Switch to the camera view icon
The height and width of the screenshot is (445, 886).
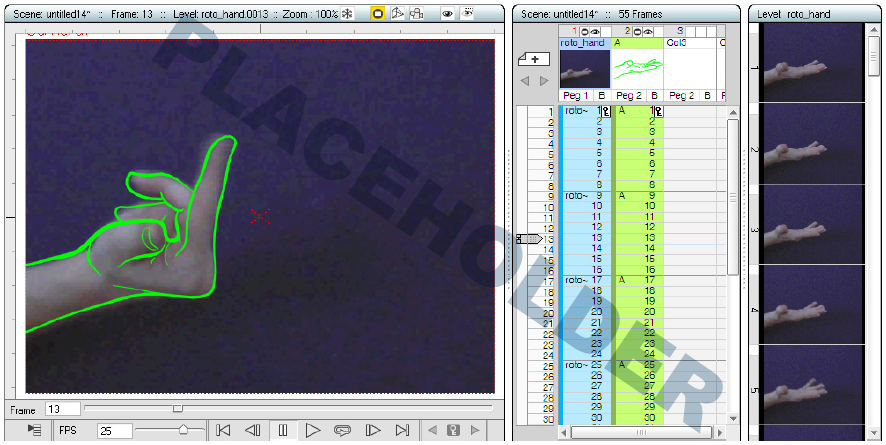[x=416, y=14]
